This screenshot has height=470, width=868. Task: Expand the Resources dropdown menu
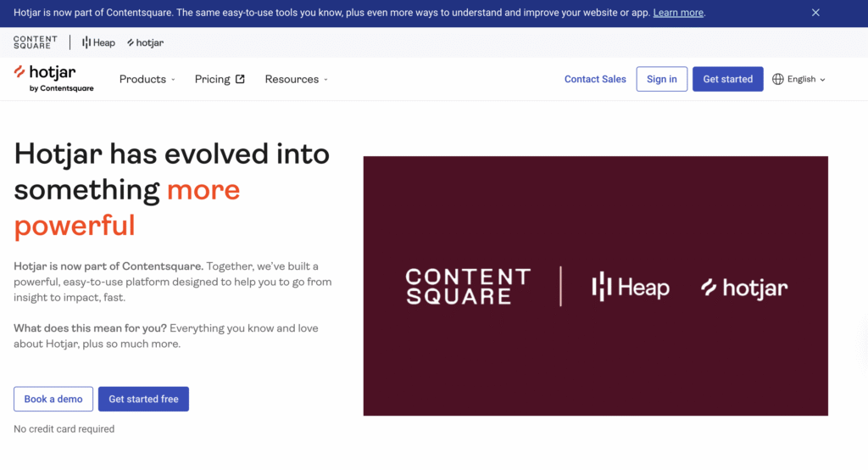click(x=296, y=79)
